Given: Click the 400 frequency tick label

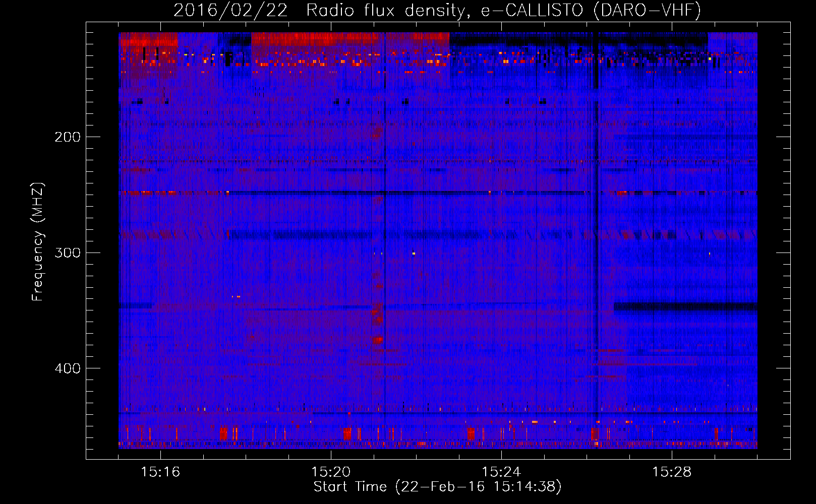Looking at the screenshot, I should [x=68, y=368].
